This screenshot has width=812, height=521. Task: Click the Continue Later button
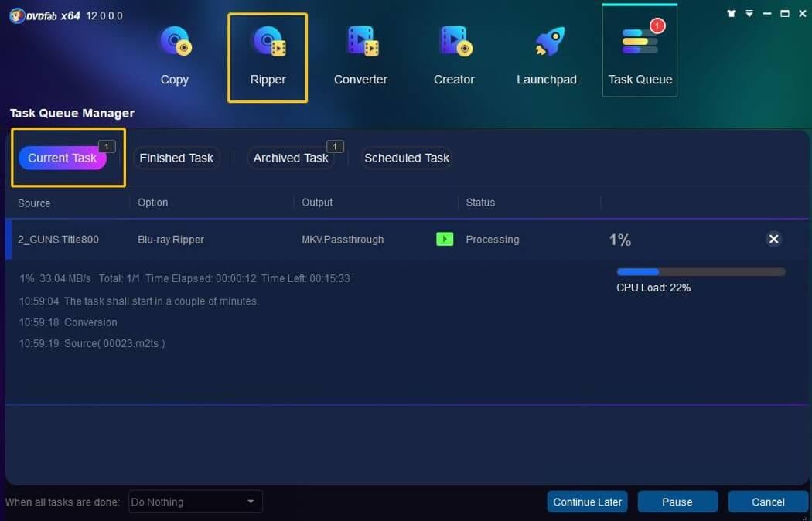[587, 502]
